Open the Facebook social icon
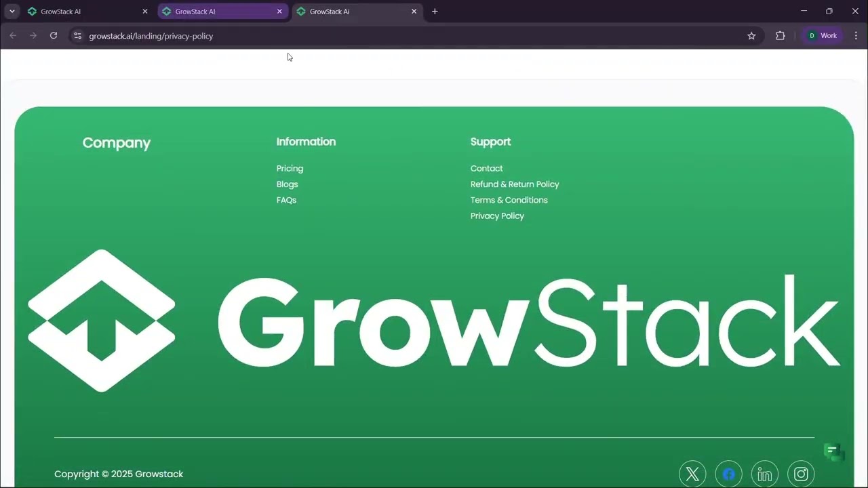 pos(729,474)
